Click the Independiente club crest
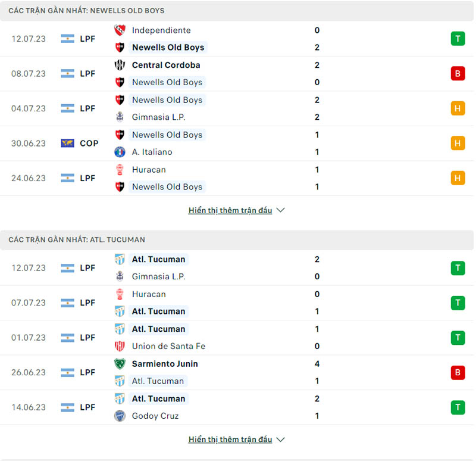The image size is (476, 461). 119,30
